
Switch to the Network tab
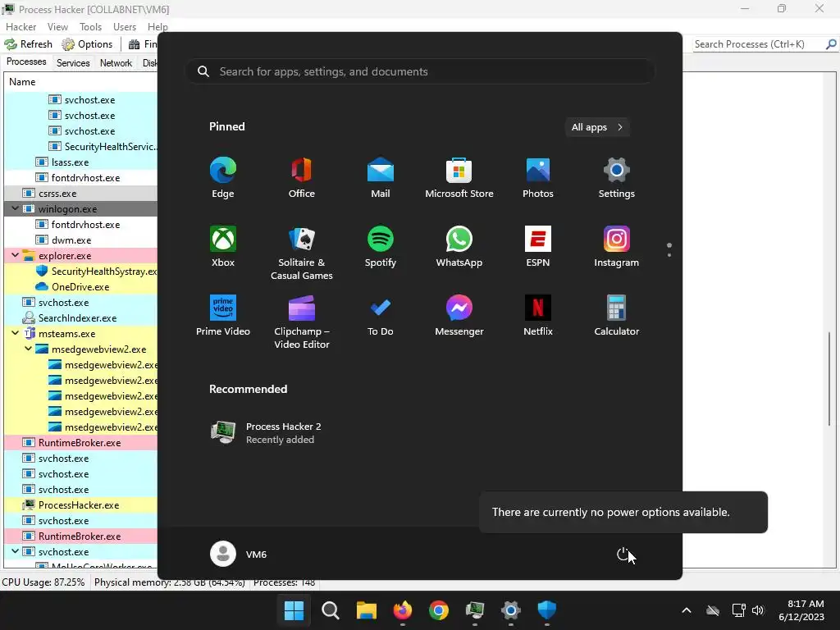(x=116, y=62)
